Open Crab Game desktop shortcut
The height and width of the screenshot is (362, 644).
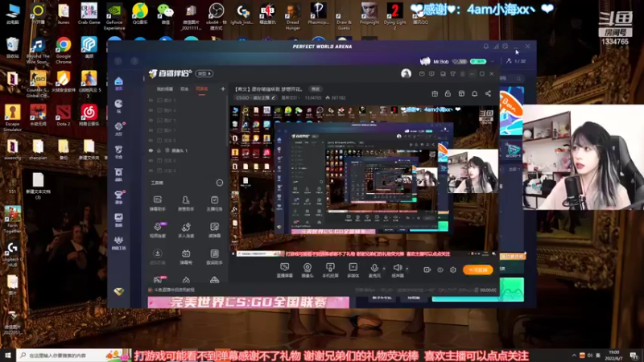tap(89, 14)
